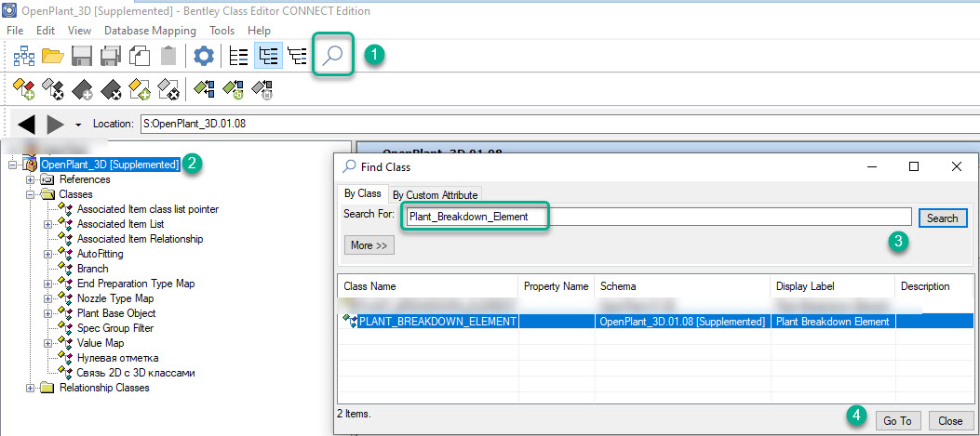Expand Nozzle Type Map class
980x436 pixels.
point(47,298)
